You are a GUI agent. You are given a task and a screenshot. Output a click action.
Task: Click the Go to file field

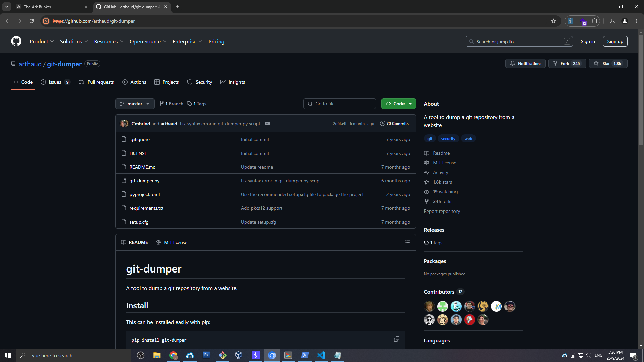coord(339,104)
